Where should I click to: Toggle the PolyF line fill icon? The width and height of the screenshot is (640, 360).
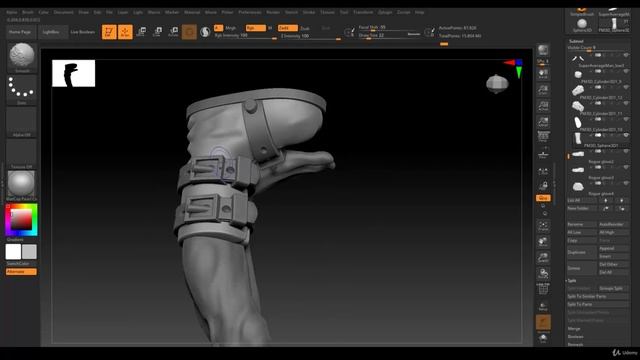click(543, 289)
